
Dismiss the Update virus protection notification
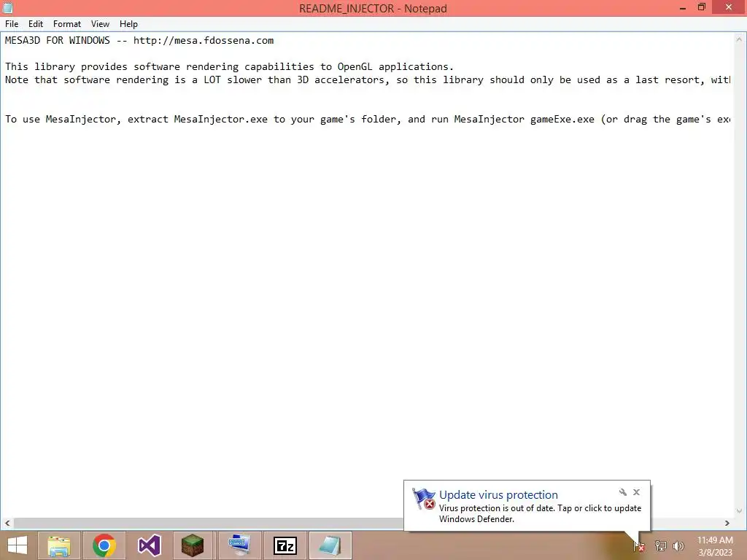tap(636, 492)
